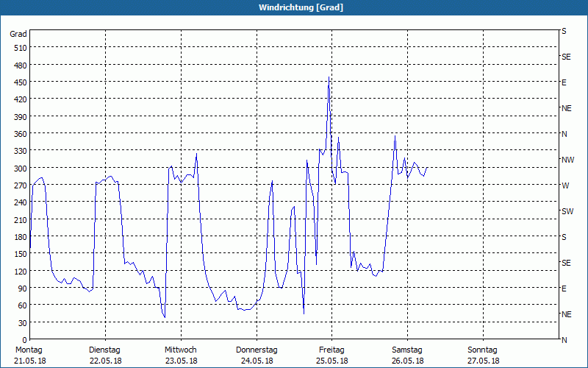This screenshot has height=368, width=588.
Task: Click the date 25.05.18
Action: click(332, 361)
